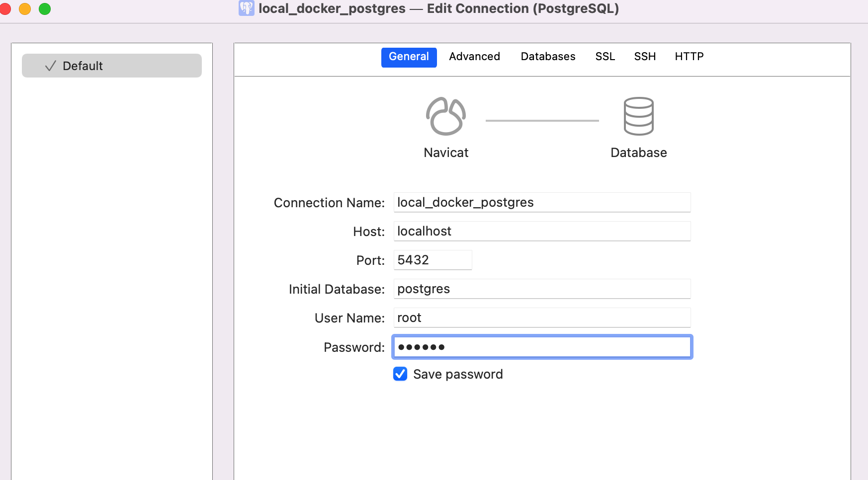The width and height of the screenshot is (868, 480).
Task: Click the User Name field containing root
Action: pos(541,318)
